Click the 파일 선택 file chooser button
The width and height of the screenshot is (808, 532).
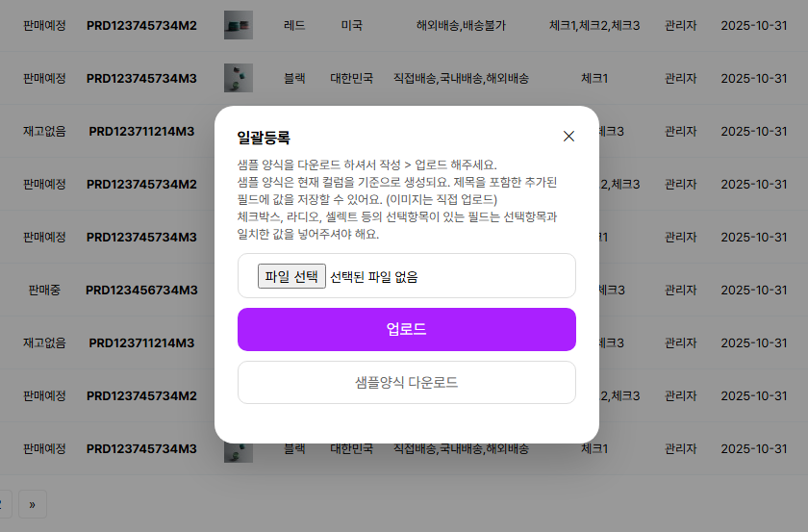(291, 277)
